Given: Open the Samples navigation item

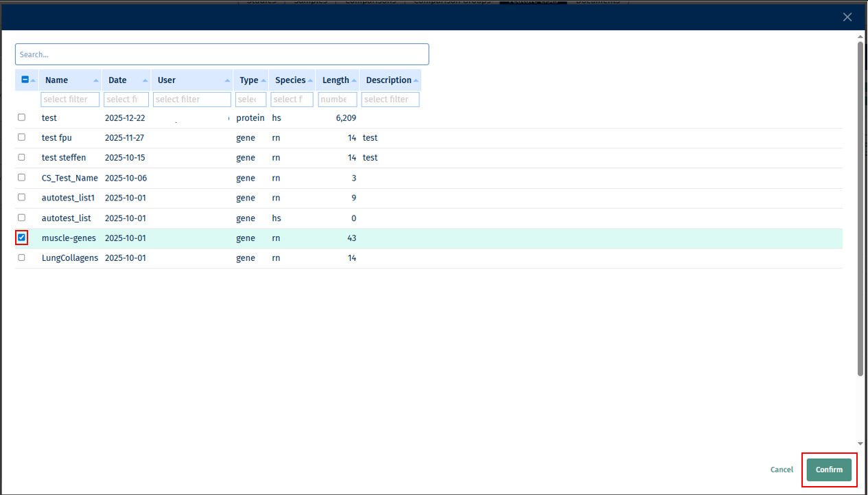Looking at the screenshot, I should click(x=310, y=3).
